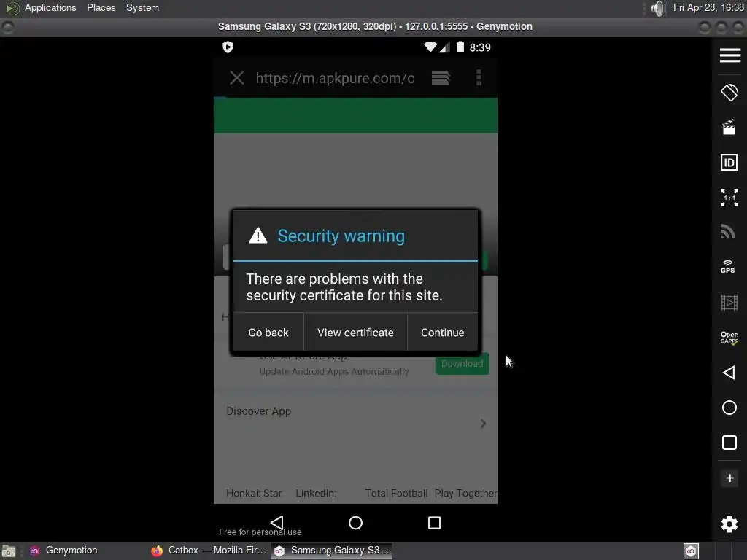The image size is (747, 560).
Task: Open the device ID identifiers tool
Action: (729, 163)
